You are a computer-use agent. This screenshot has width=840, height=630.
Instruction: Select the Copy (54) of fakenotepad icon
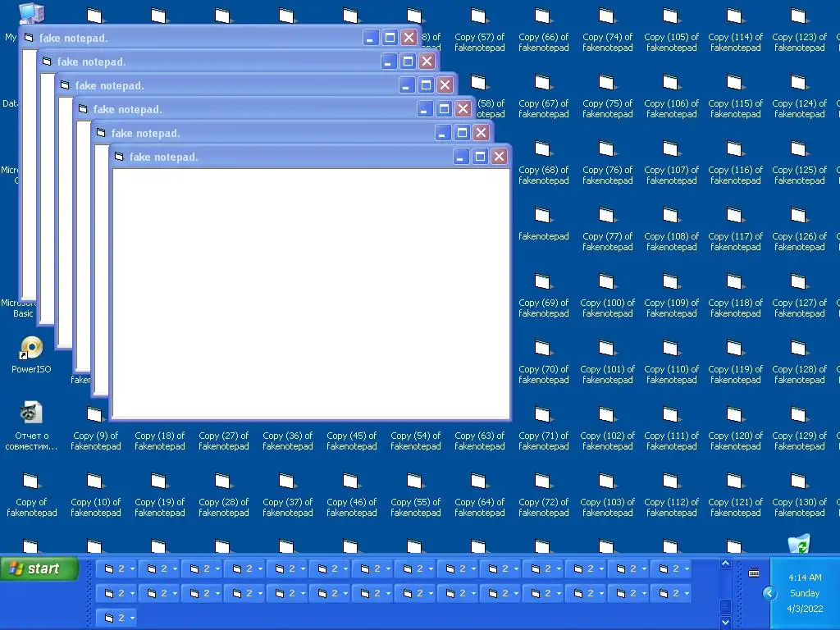[x=416, y=441]
